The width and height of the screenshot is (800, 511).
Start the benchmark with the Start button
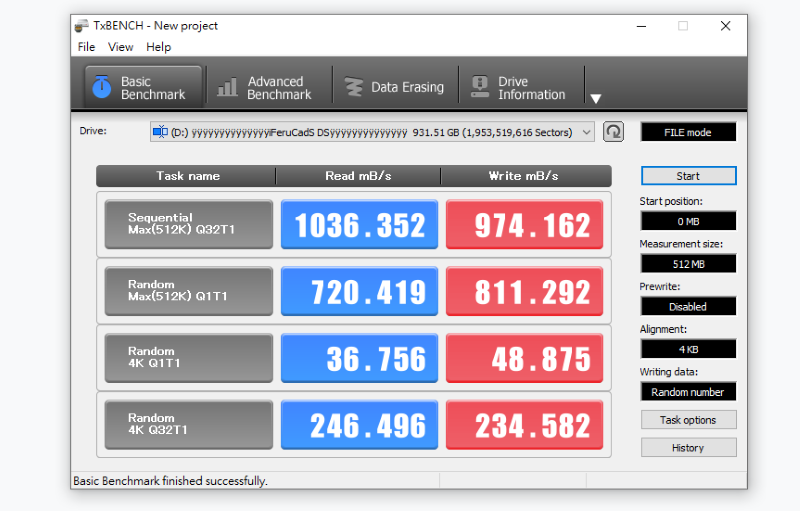688,176
